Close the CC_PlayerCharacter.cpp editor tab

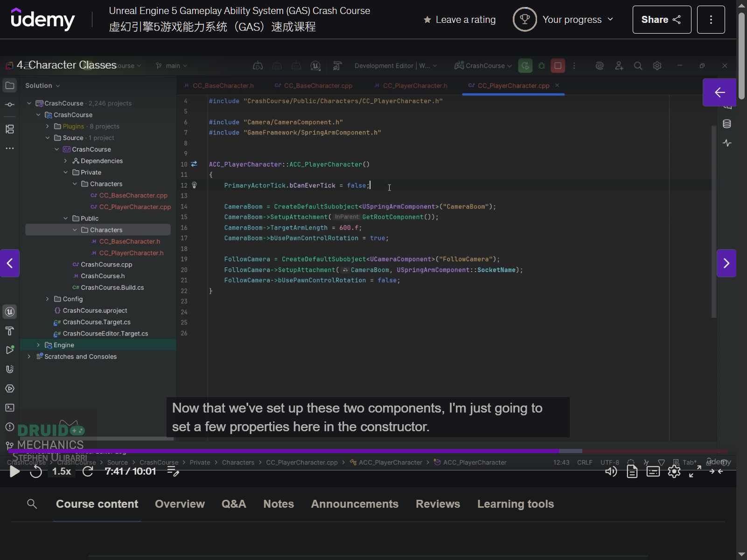click(557, 85)
